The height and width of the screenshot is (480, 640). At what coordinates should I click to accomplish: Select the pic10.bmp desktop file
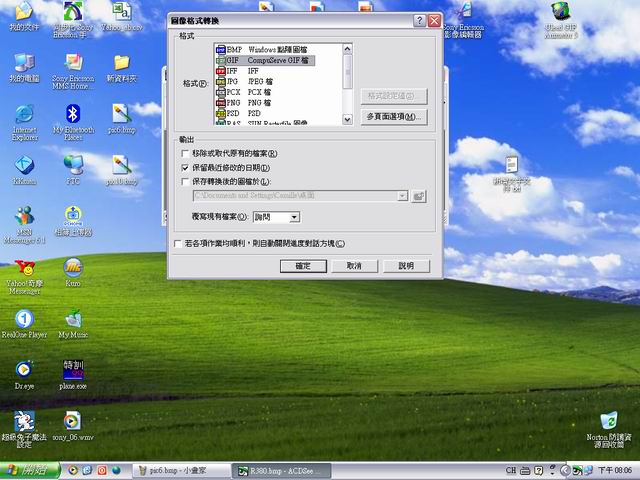(x=122, y=170)
